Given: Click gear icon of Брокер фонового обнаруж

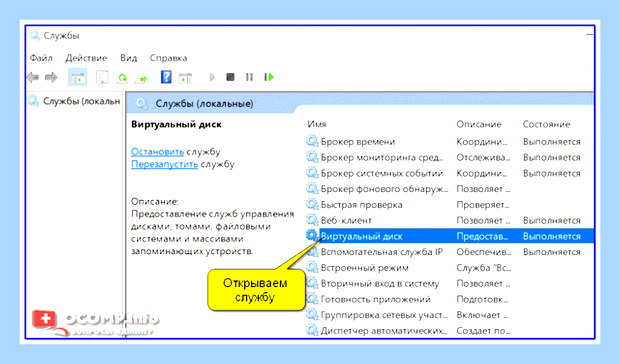Looking at the screenshot, I should (x=312, y=189).
